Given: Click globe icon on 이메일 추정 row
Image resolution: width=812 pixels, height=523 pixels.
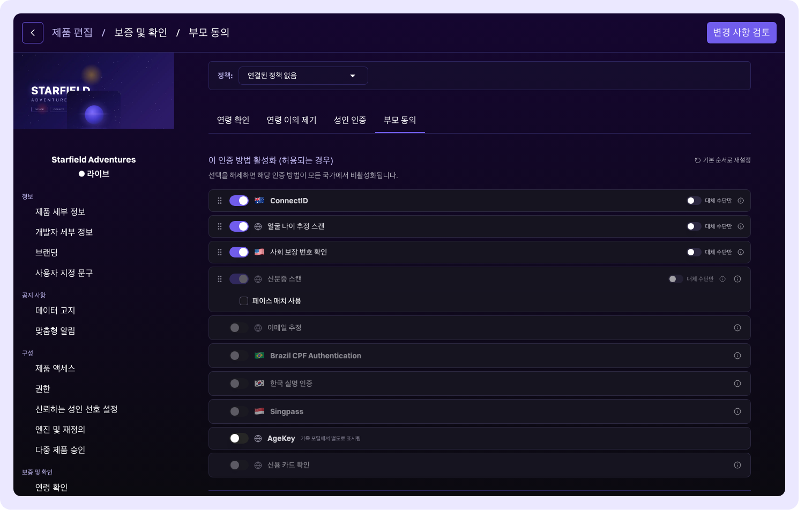Looking at the screenshot, I should pyautogui.click(x=258, y=328).
